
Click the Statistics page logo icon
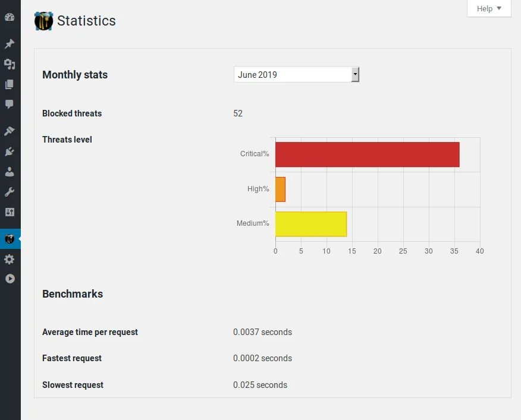tap(43, 21)
